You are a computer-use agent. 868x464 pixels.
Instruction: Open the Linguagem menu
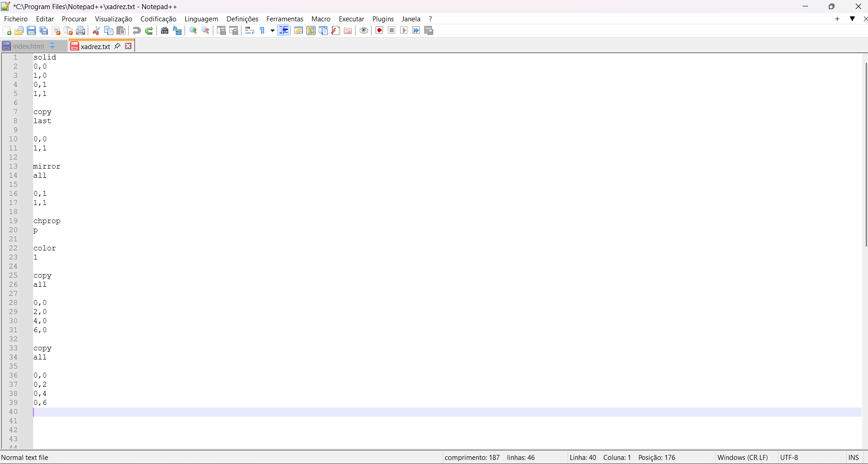201,19
